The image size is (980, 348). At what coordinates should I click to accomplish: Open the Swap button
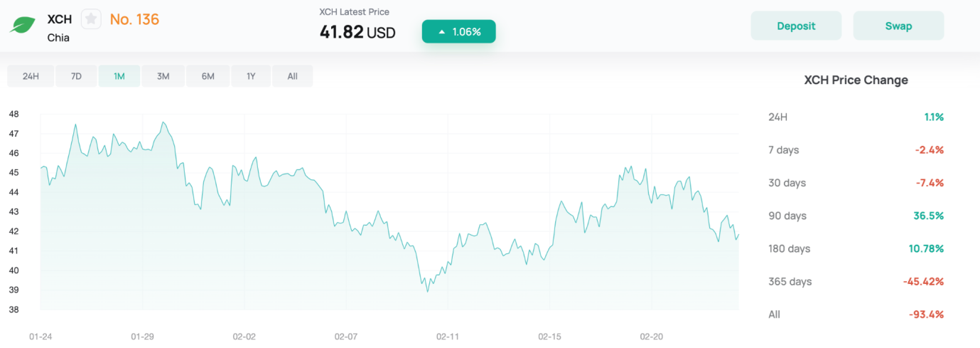click(898, 26)
